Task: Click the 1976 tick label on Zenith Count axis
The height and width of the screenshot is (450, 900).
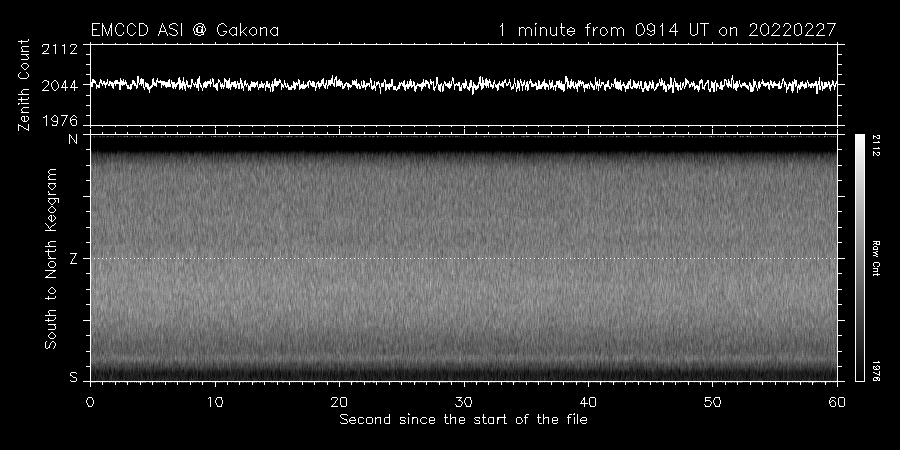Action: point(59,121)
